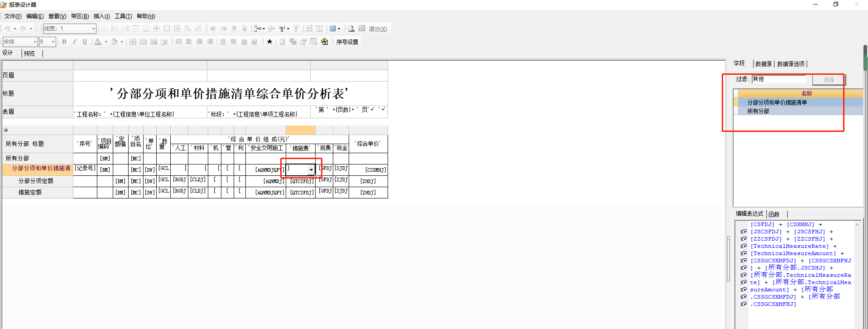Click the 退出(X) exit button
The image size is (868, 329).
coord(378,29)
